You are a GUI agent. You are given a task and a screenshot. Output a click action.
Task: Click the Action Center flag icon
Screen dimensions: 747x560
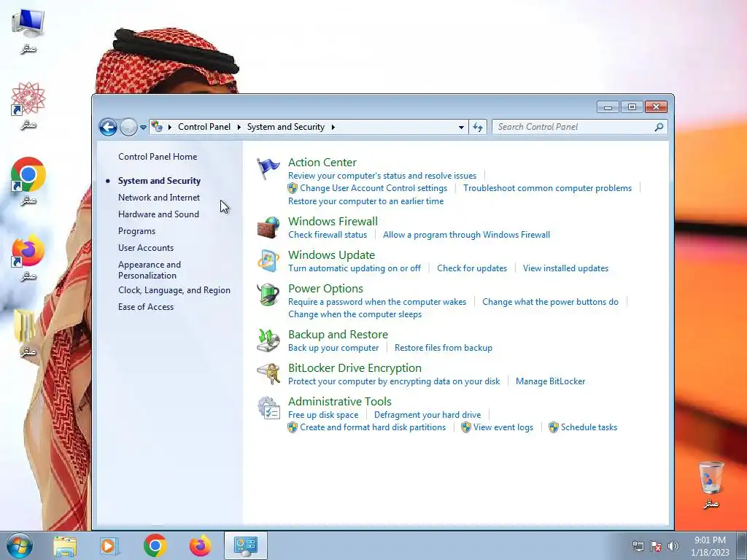[268, 168]
